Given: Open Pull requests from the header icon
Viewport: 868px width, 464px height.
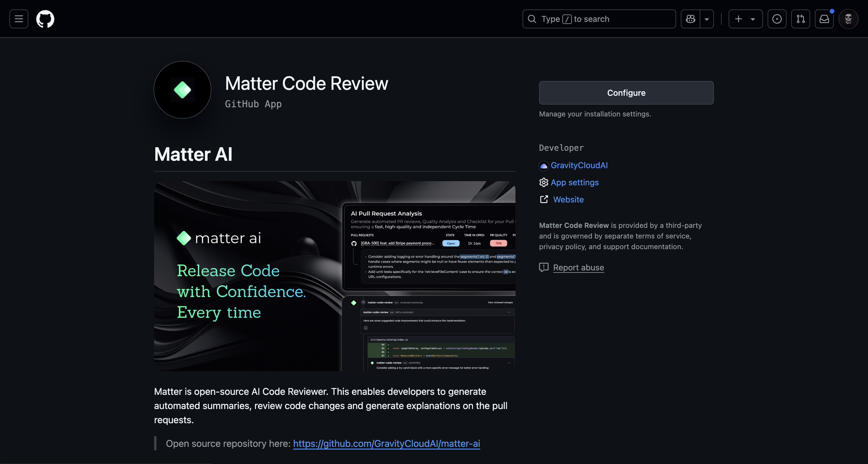Looking at the screenshot, I should click(801, 19).
